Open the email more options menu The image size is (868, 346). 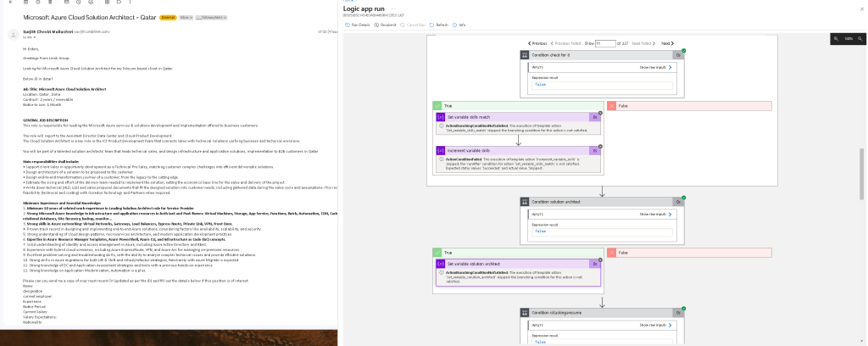[130, 3]
